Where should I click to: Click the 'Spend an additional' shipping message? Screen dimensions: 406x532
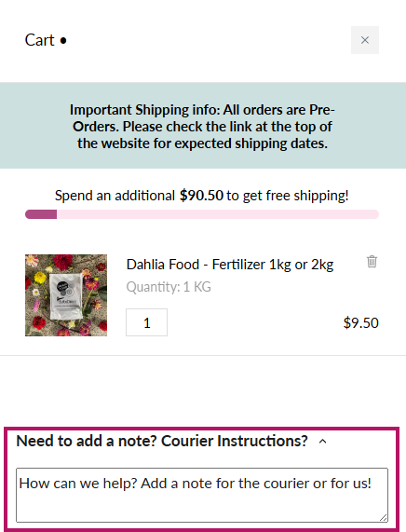click(202, 196)
